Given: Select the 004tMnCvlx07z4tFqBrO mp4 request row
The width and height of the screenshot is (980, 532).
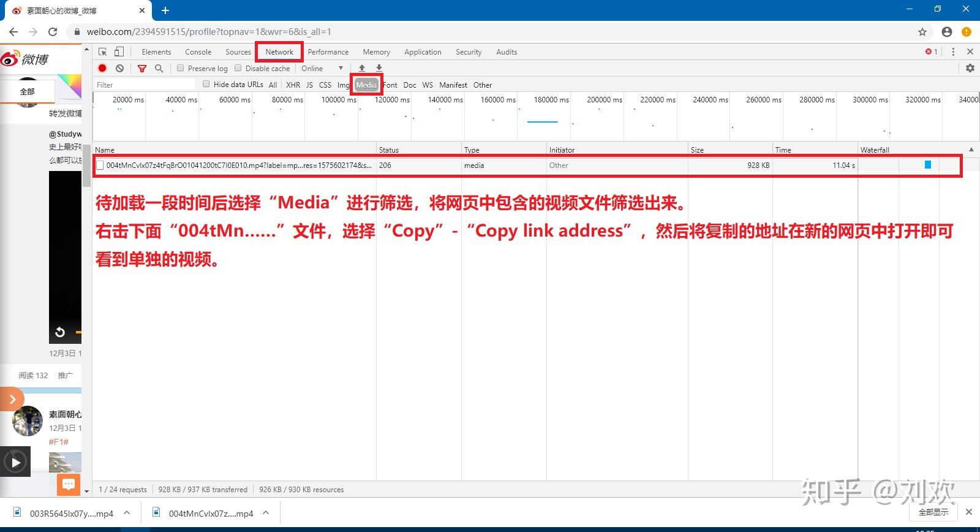Looking at the screenshot, I should click(x=527, y=165).
